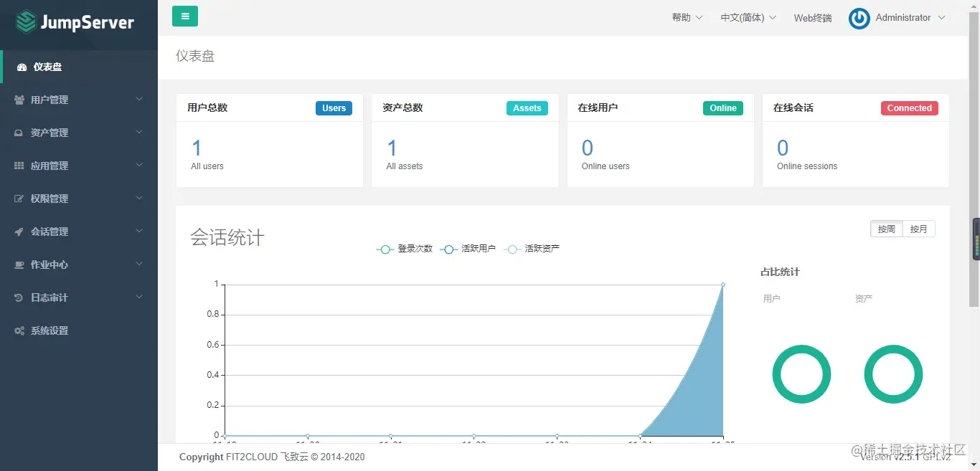Open the 帮助 dropdown
The height and width of the screenshot is (471, 980).
coord(687,18)
